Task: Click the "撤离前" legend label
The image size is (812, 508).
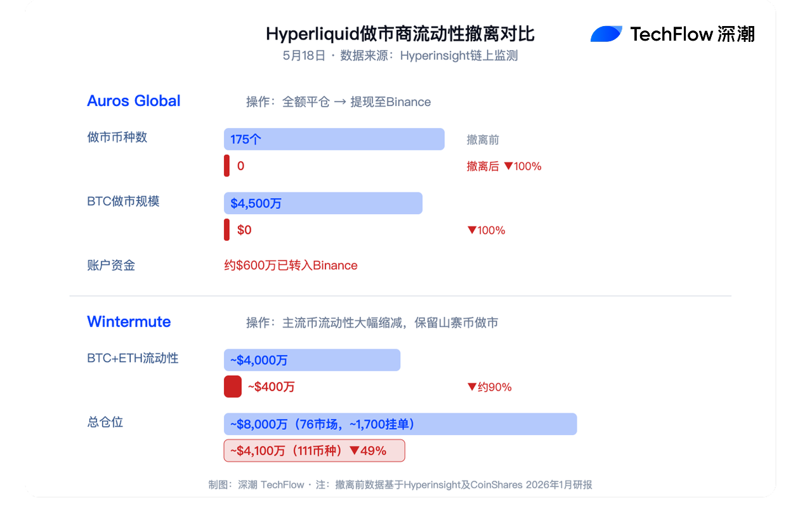Action: click(x=483, y=140)
